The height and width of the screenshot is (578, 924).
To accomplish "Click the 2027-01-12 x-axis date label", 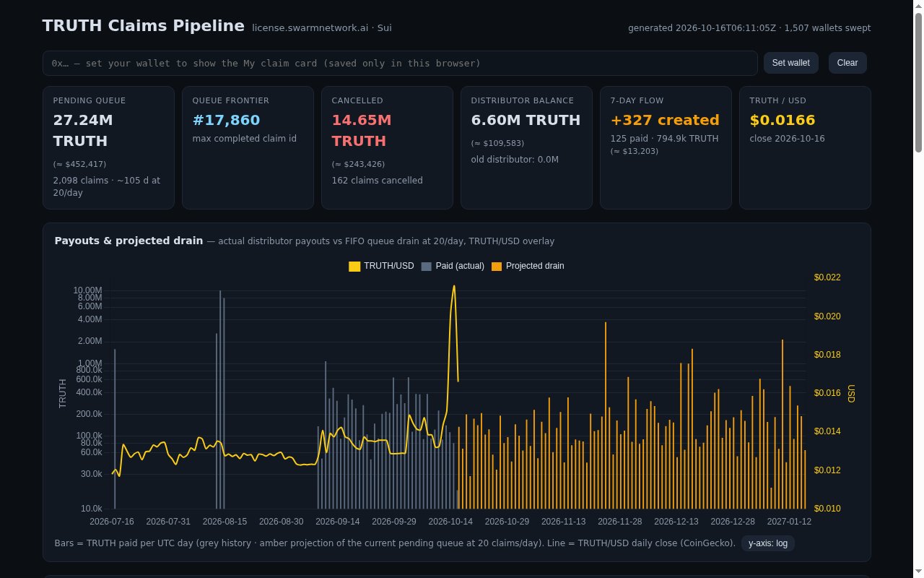I will [789, 522].
